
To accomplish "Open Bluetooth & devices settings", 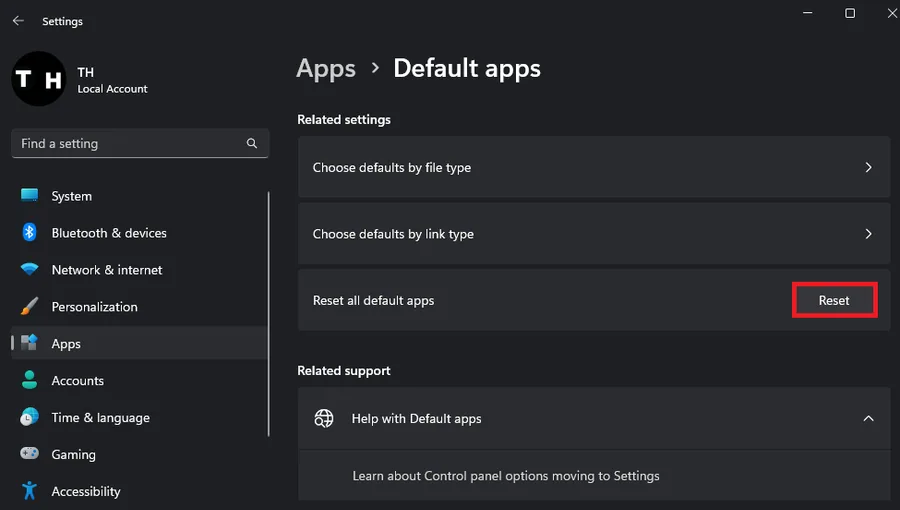I will (x=139, y=233).
